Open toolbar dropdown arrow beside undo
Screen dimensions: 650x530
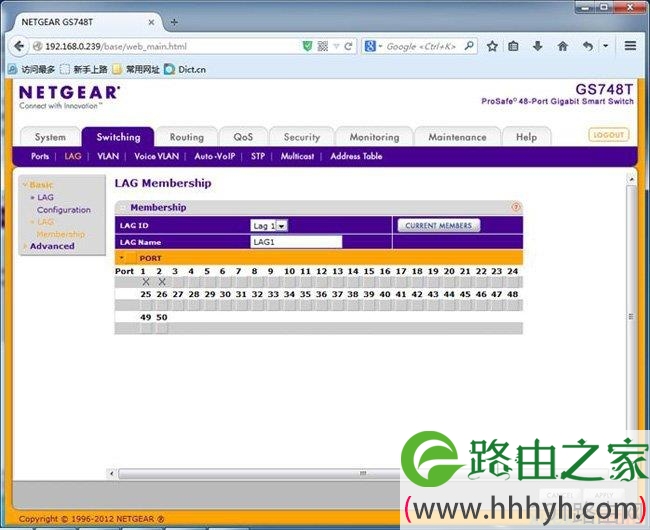point(606,46)
